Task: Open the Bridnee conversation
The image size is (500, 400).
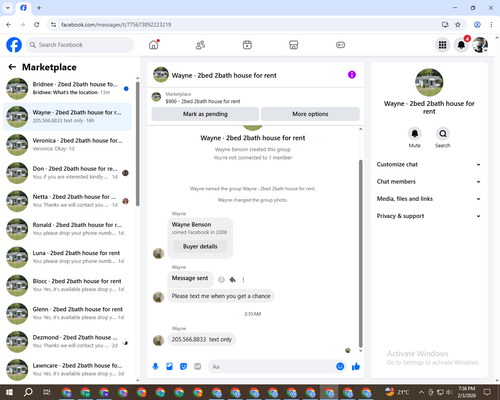Action: pos(67,89)
